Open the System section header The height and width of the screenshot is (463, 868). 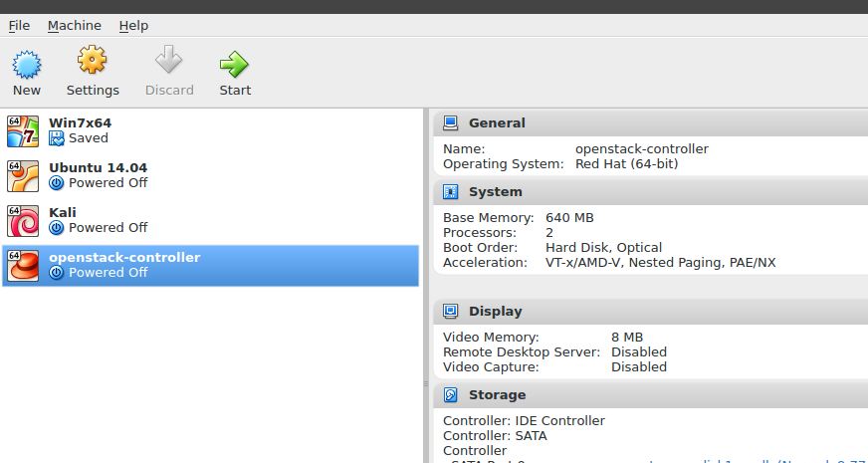coord(650,191)
